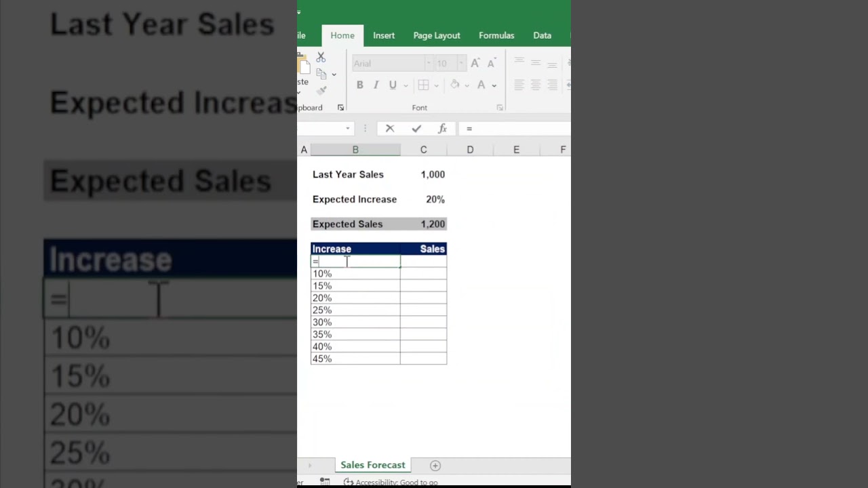Click the Last Year Sales label cell
Viewport: 868px width, 488px height.
(355, 174)
